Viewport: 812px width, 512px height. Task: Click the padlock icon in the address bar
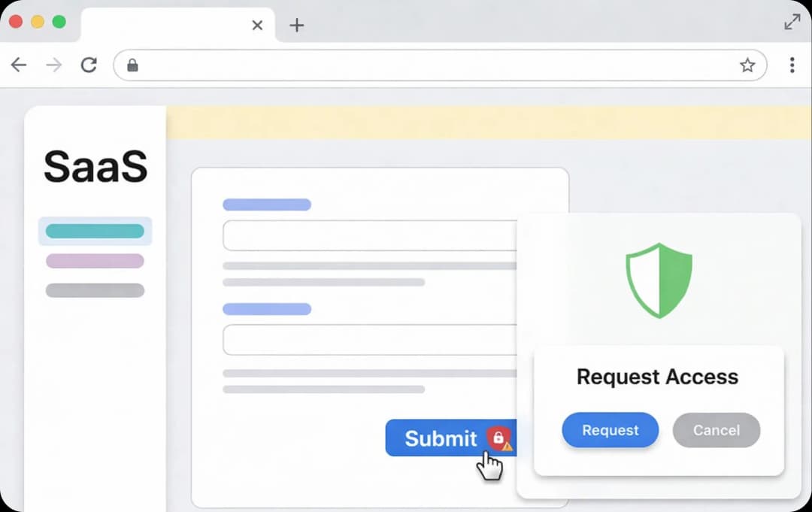[x=132, y=65]
